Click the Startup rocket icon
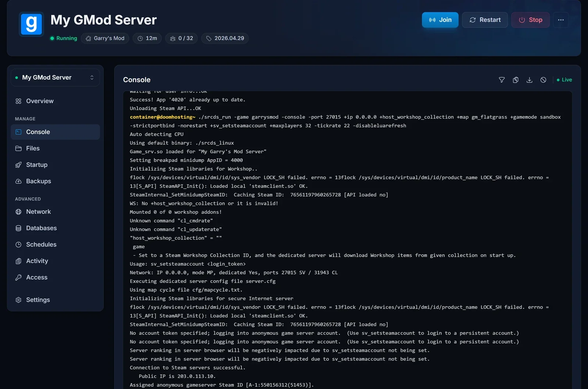The width and height of the screenshot is (588, 389). point(18,165)
